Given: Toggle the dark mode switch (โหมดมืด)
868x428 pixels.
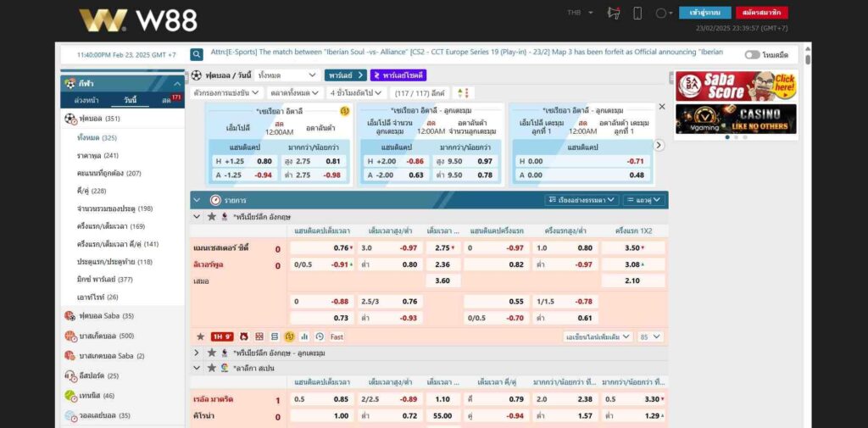Looking at the screenshot, I should coord(753,54).
